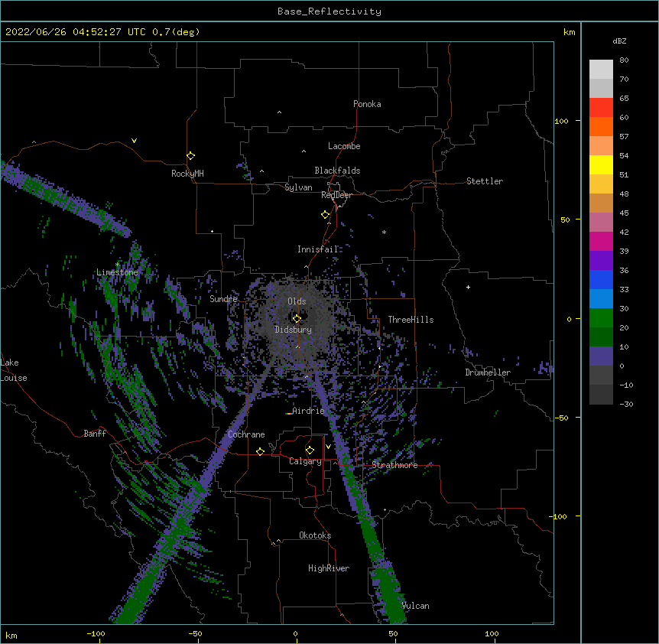Click the -30 value in dBZ legend
The height and width of the screenshot is (644, 659).
click(x=626, y=404)
